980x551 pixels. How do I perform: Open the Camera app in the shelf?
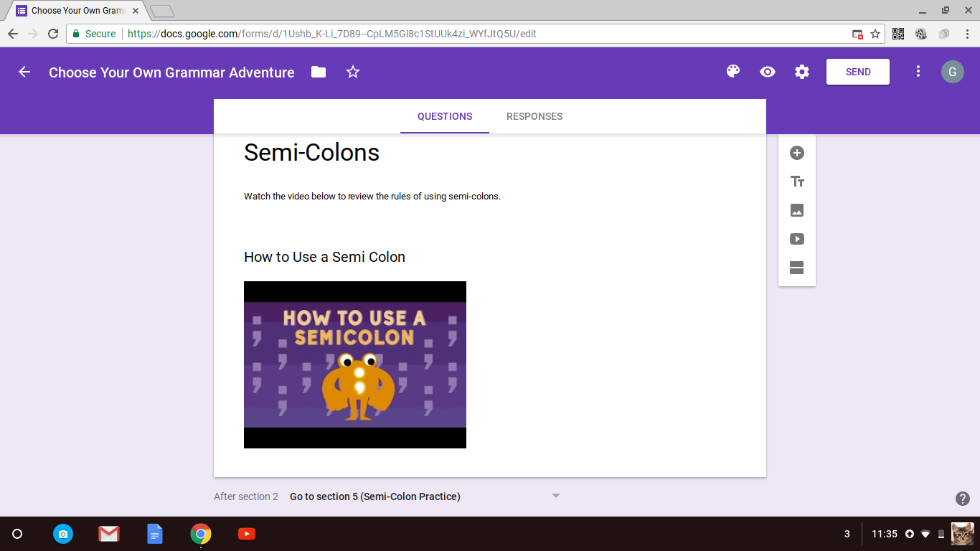(63, 534)
